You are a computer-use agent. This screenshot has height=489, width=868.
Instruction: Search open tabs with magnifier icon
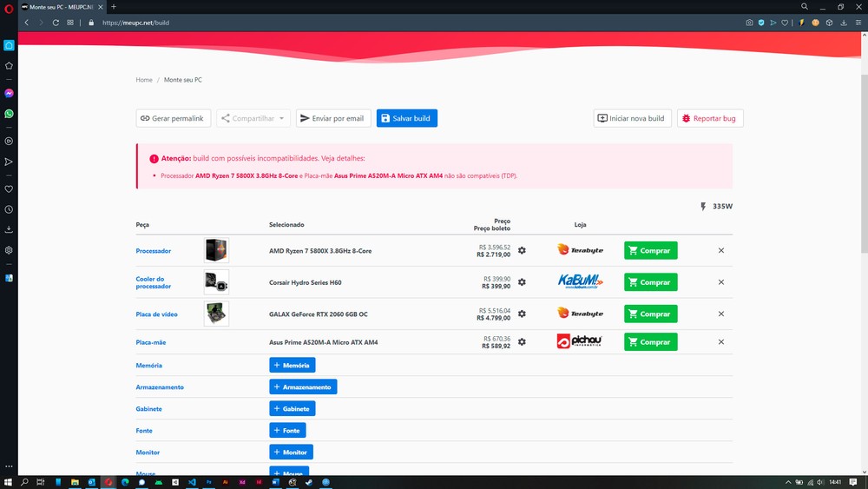(805, 7)
